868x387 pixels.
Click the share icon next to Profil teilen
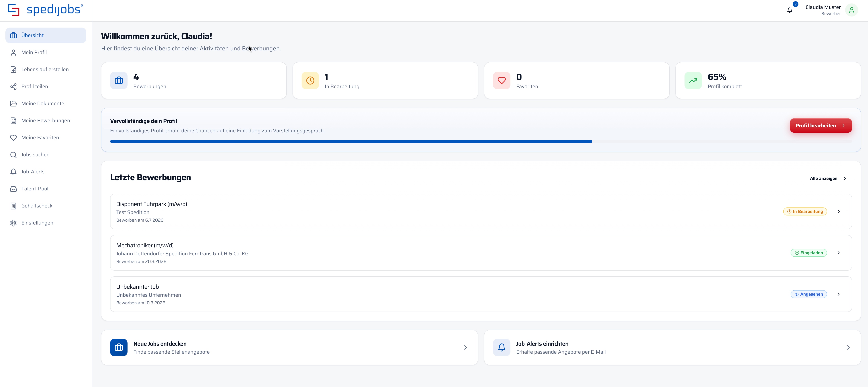click(13, 87)
